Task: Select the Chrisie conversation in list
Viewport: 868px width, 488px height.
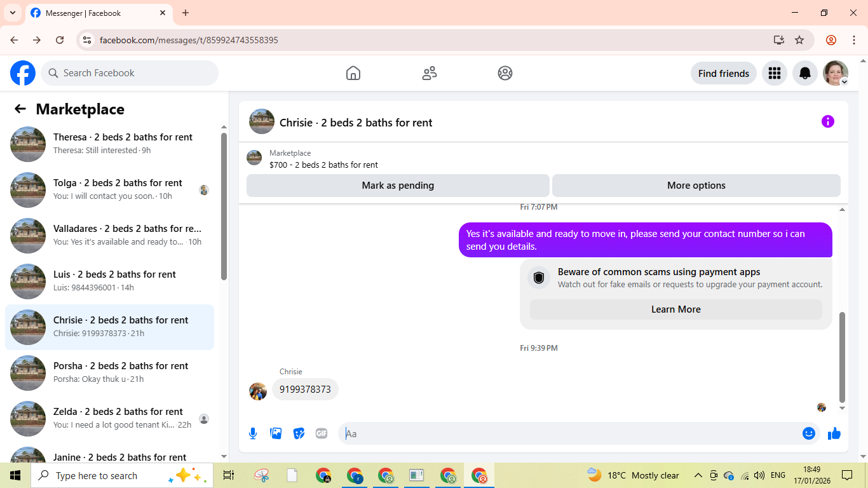Action: click(110, 327)
